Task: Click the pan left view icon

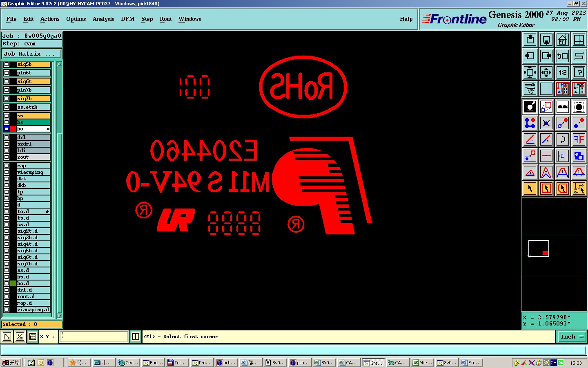Action: 530,56
